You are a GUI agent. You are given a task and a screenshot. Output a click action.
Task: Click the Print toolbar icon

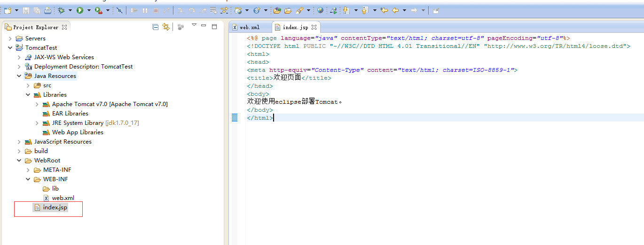pyautogui.click(x=48, y=10)
